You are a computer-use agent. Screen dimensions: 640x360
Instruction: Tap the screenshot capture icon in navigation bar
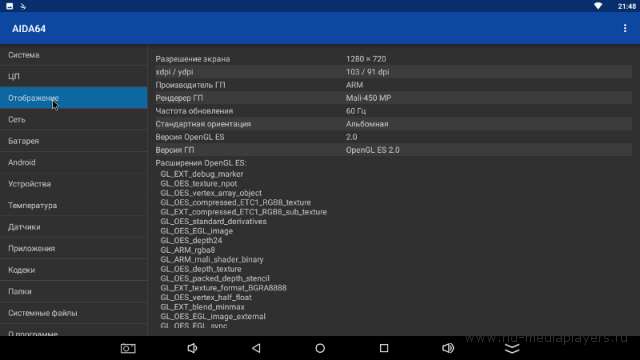(128, 348)
